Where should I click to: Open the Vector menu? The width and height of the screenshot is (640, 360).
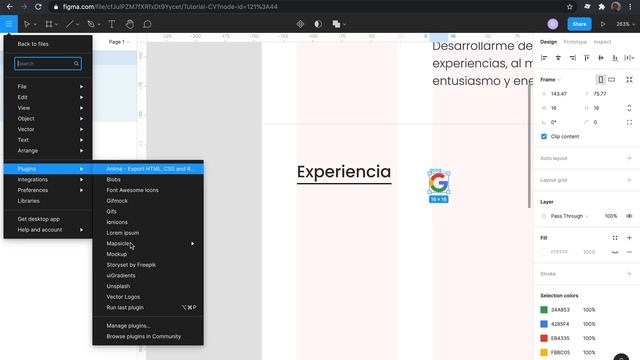click(x=48, y=129)
